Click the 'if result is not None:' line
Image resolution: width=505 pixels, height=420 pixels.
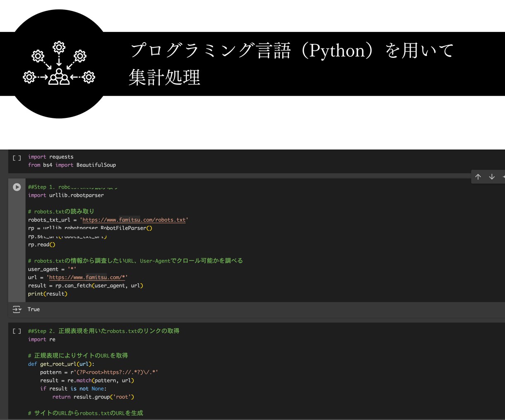pos(73,389)
